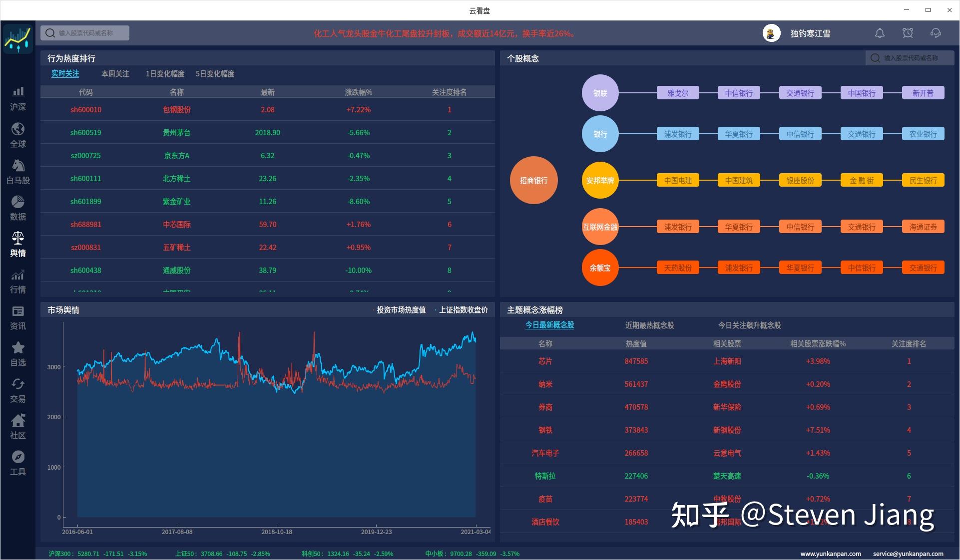The height and width of the screenshot is (560, 960).
Task: Click the alarm clock icon
Action: pos(908,33)
